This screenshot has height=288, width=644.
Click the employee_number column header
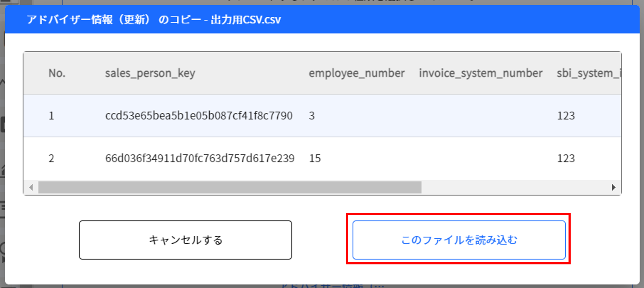pos(357,73)
